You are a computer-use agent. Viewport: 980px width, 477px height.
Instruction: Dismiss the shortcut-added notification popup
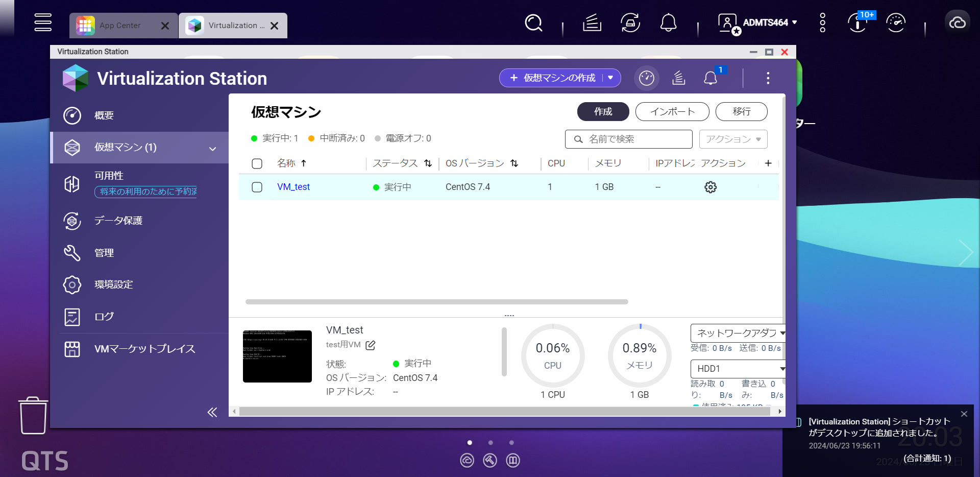(964, 414)
